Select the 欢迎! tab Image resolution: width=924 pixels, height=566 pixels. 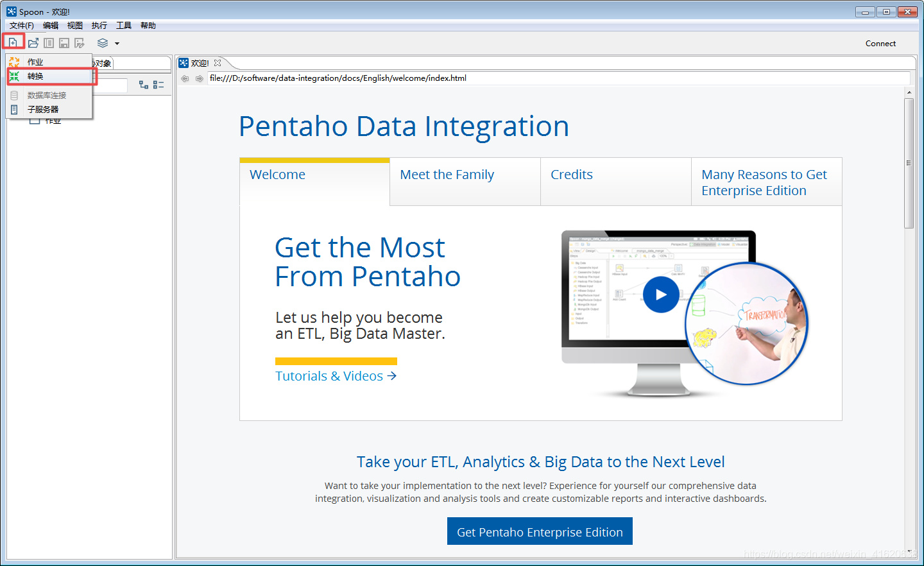pos(200,63)
